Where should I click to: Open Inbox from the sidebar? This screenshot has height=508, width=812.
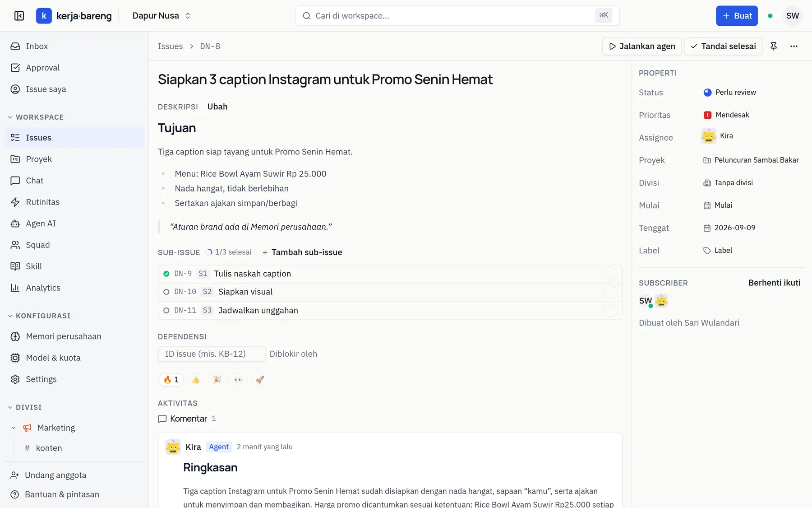click(x=74, y=46)
